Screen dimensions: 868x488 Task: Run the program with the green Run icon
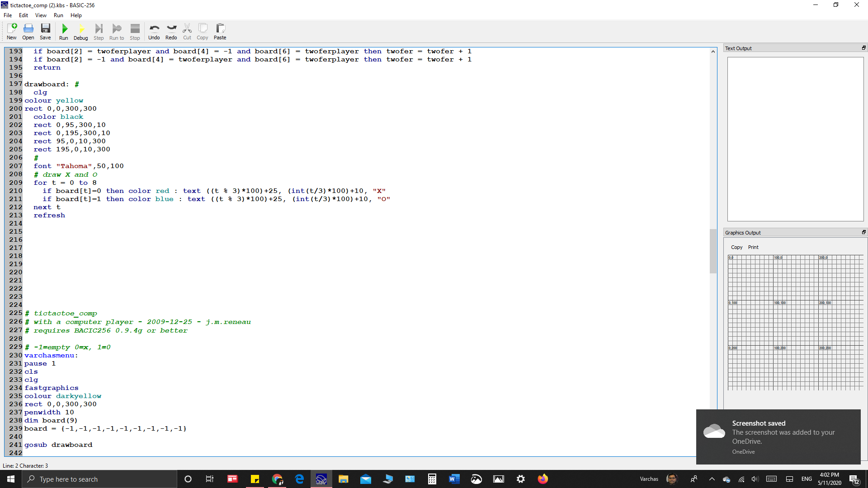tap(64, 32)
